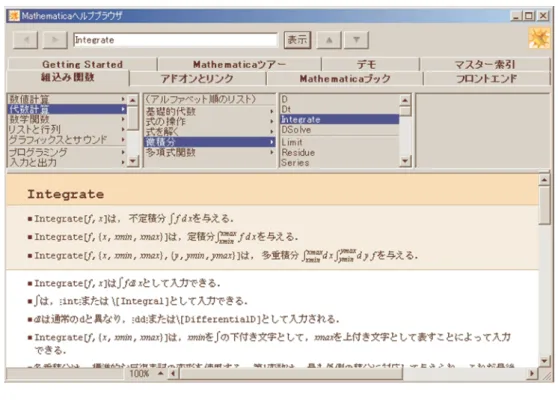Select Series in the function list
The height and width of the screenshot is (400, 558).
coord(339,162)
